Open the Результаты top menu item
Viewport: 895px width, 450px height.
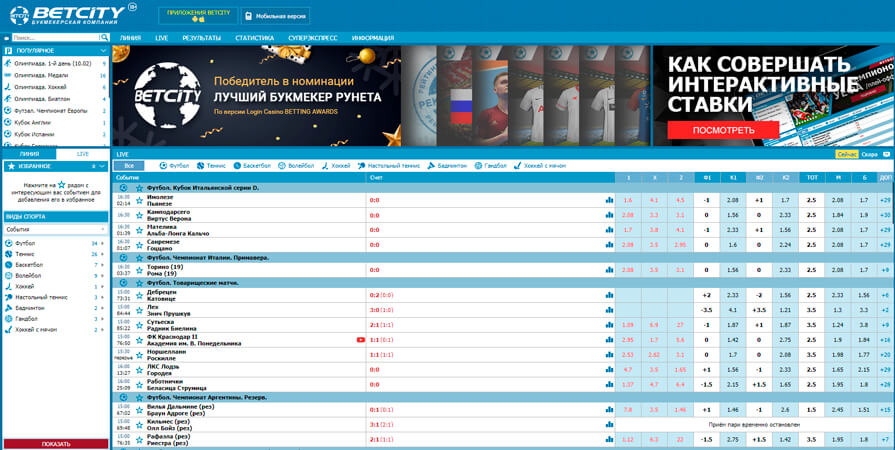pyautogui.click(x=201, y=38)
